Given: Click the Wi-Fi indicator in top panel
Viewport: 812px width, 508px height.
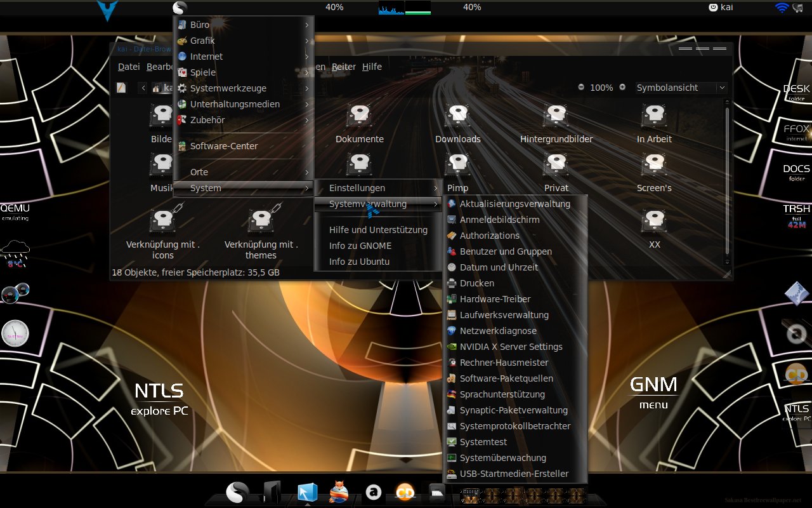Looking at the screenshot, I should 782,8.
